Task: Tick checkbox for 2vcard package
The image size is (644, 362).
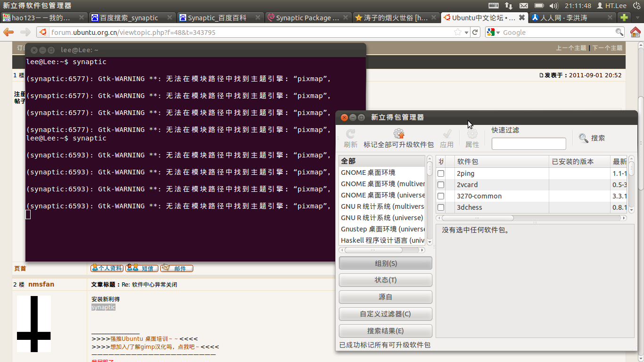Action: (441, 185)
